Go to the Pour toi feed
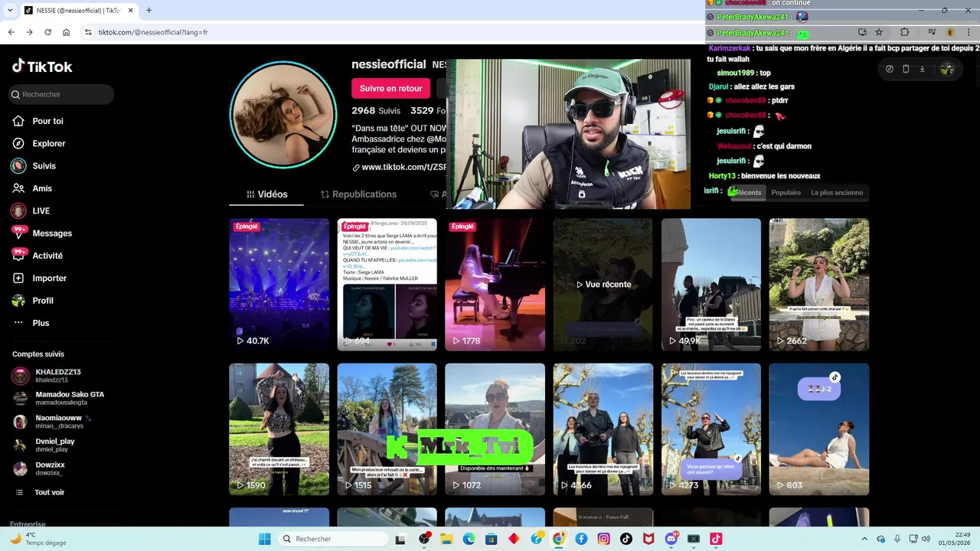 38,121
